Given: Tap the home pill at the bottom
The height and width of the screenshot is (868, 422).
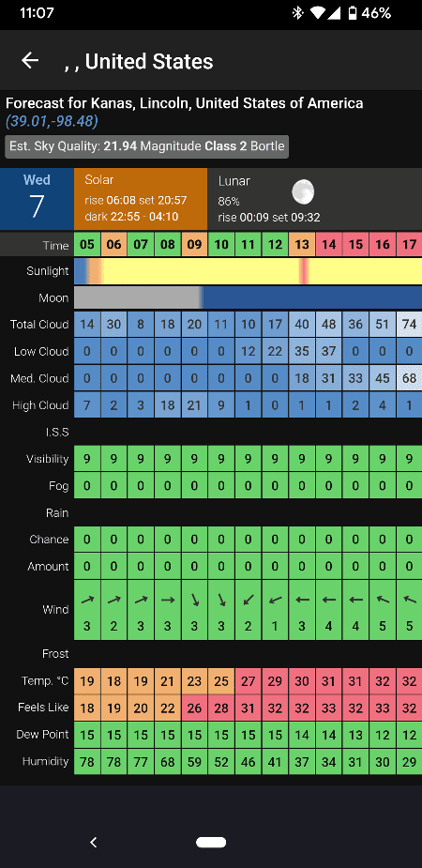Looking at the screenshot, I should pos(211,842).
